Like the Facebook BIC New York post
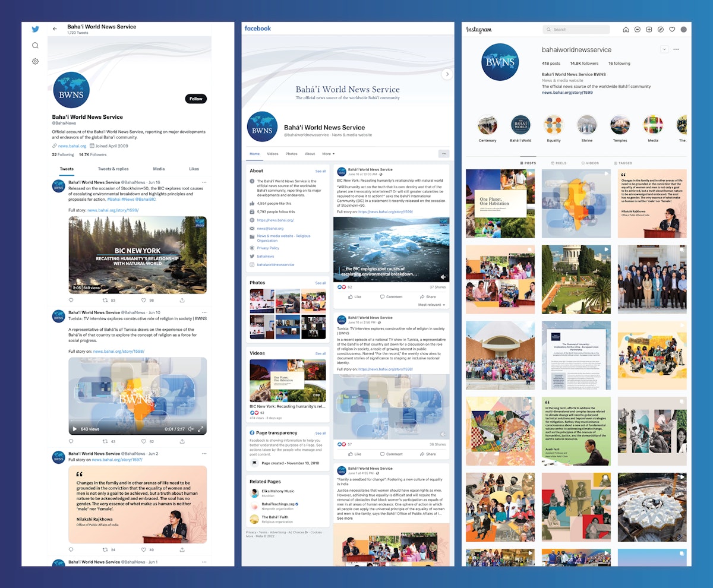This screenshot has width=713, height=588. coord(354,296)
